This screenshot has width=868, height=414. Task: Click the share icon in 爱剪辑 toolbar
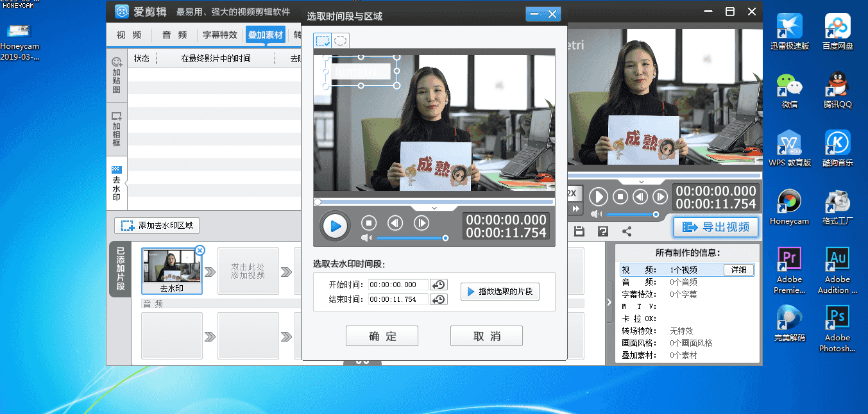(x=627, y=231)
